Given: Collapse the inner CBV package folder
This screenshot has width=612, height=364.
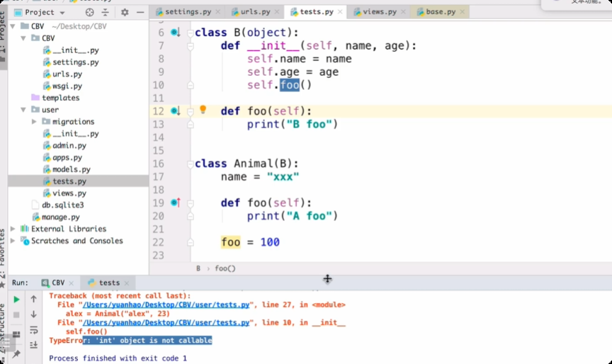Looking at the screenshot, I should (23, 38).
